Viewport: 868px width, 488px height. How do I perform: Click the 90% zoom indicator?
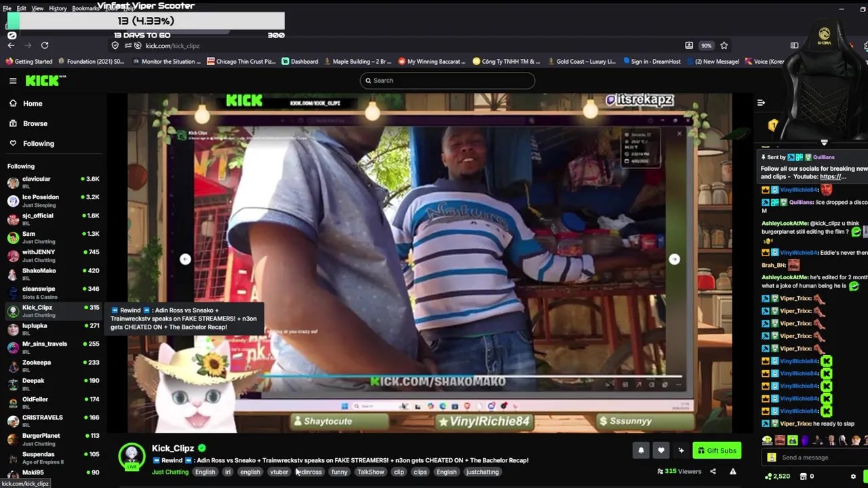[x=707, y=45]
